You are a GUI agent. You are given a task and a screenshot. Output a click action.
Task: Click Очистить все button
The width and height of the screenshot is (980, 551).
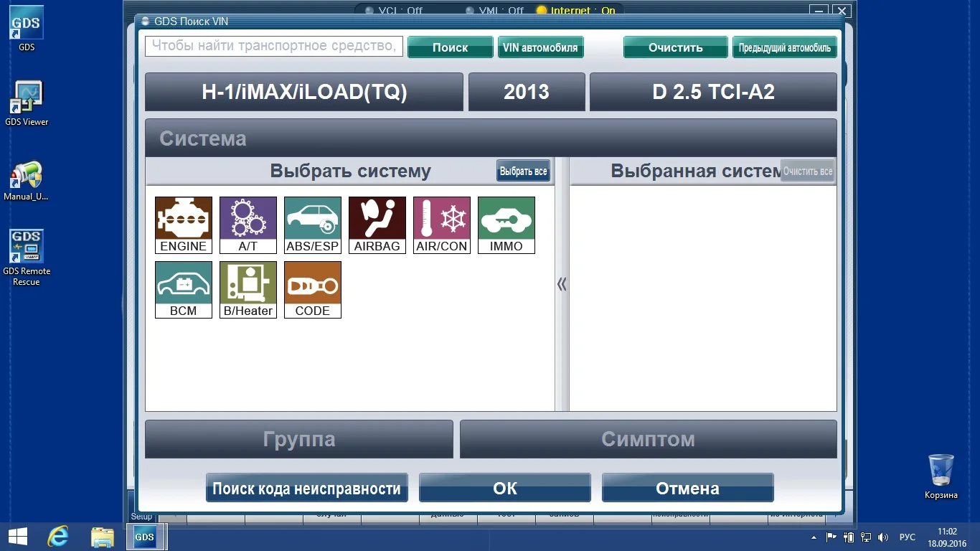point(808,171)
